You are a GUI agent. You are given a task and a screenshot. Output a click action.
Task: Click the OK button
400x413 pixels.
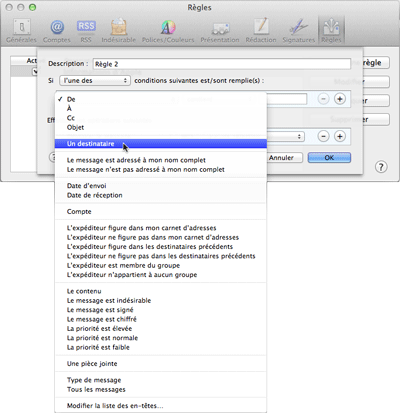pyautogui.click(x=329, y=158)
